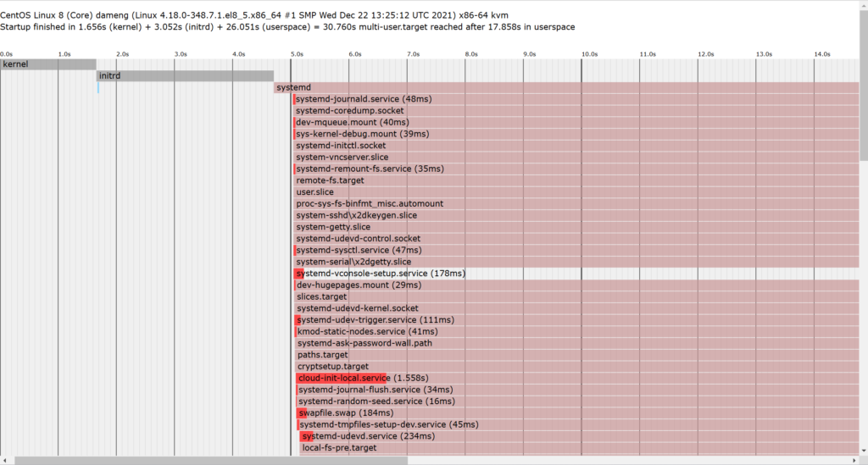Select the local-fs-pre.target row
The height and width of the screenshot is (465, 868).
(339, 448)
